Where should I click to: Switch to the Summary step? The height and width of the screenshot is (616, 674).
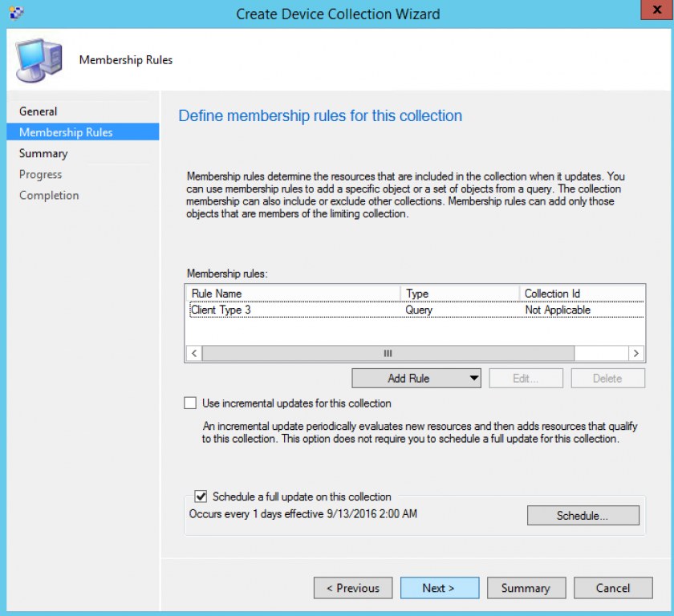pos(44,153)
